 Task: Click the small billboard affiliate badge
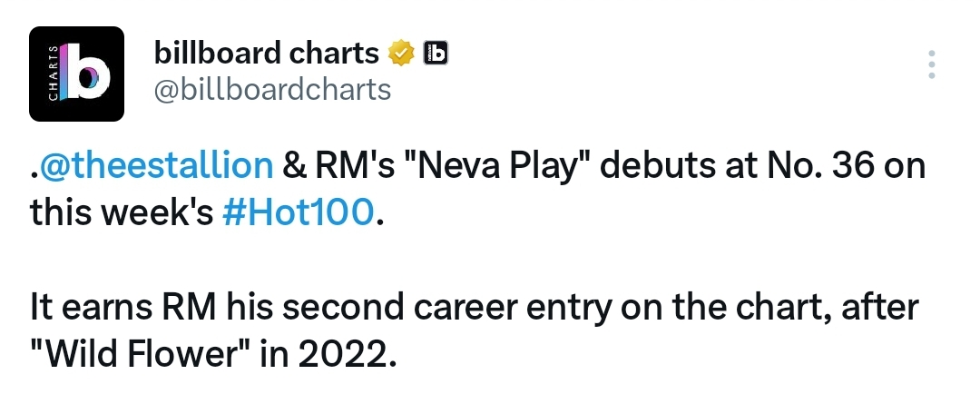[x=436, y=54]
